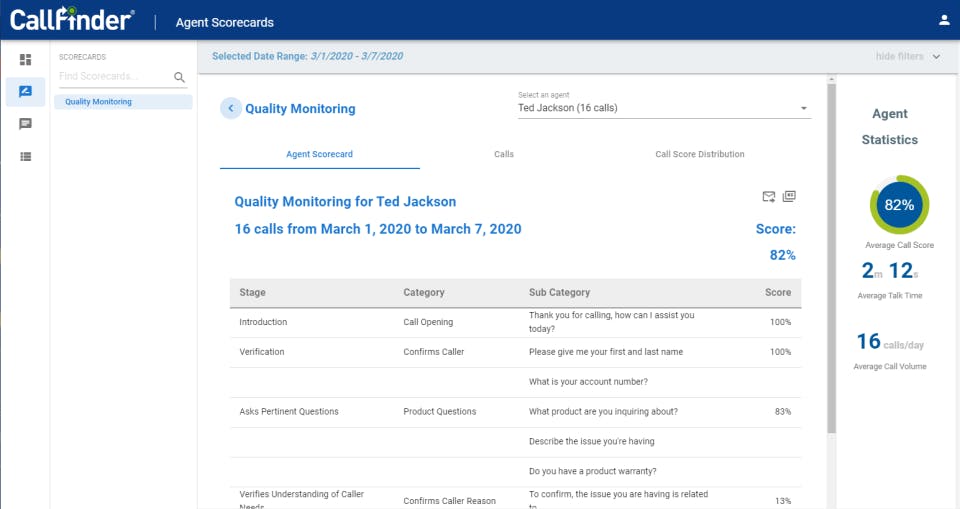The image size is (960, 509).
Task: Switch to Call Score Distribution tab
Action: click(x=699, y=154)
